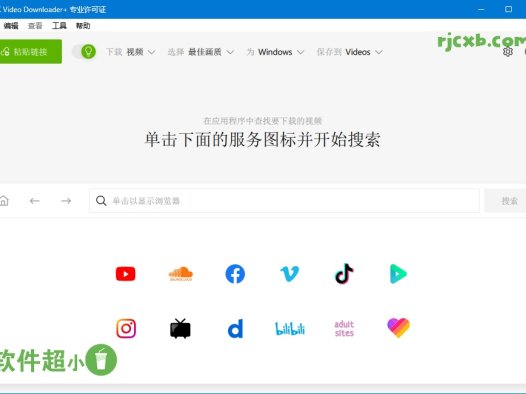Minimize the Video Downloader window

tap(481, 9)
